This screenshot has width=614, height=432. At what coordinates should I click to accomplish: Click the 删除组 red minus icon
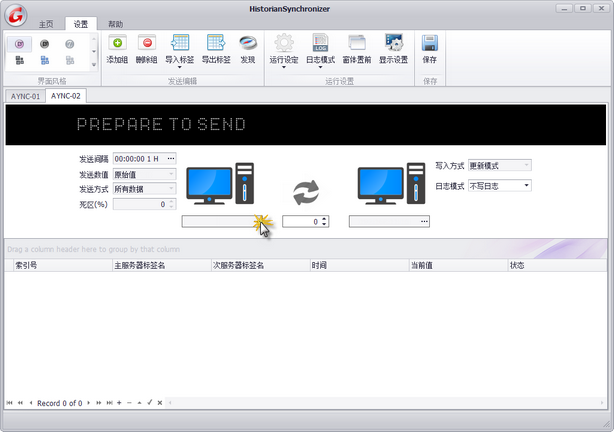pos(147,43)
